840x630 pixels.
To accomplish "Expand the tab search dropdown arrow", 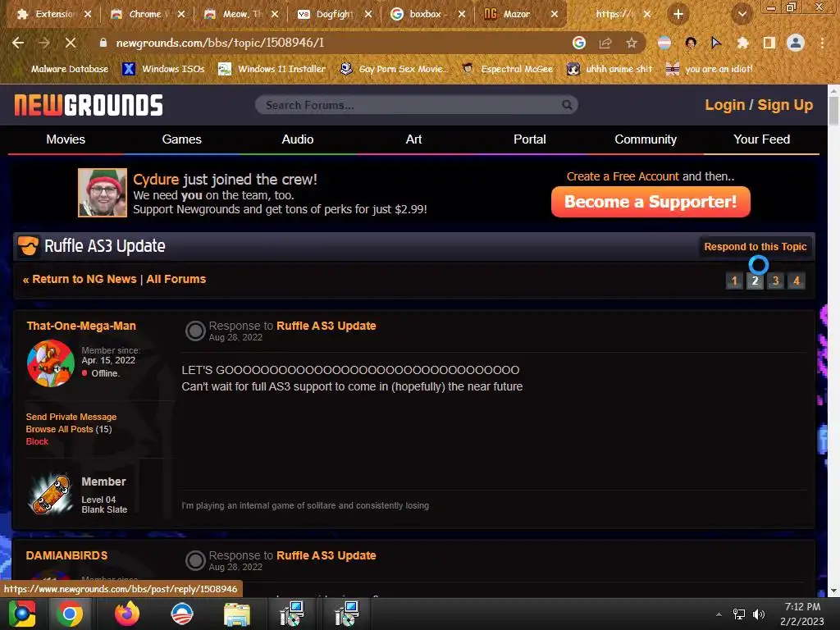I will pyautogui.click(x=742, y=15).
